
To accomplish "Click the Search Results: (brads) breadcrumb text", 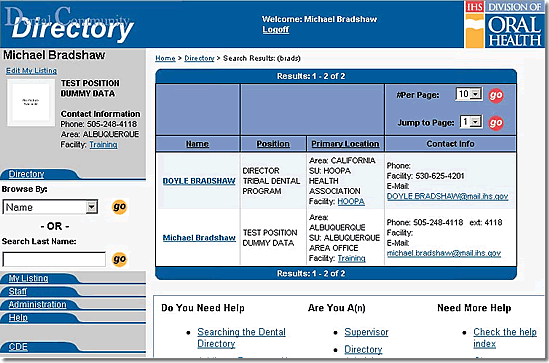I will coord(262,58).
